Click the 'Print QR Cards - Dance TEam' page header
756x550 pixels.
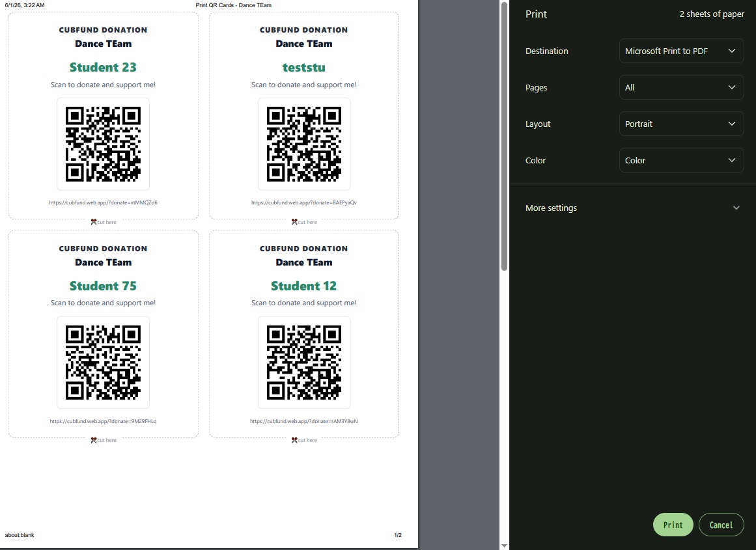click(x=233, y=5)
